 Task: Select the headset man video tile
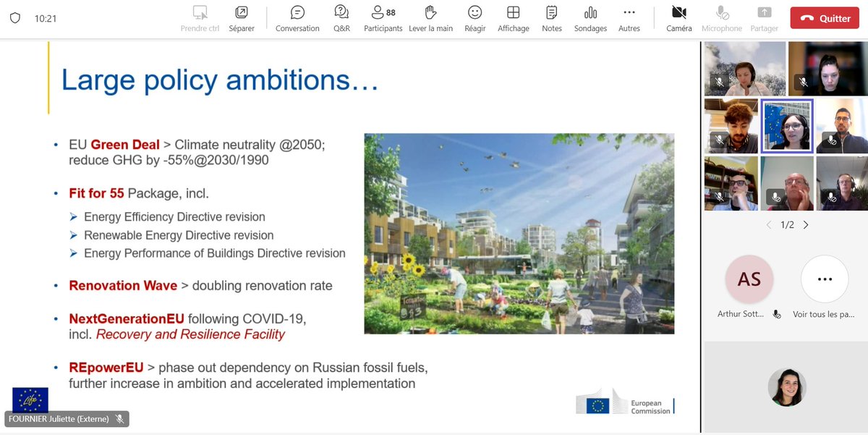coord(842,183)
